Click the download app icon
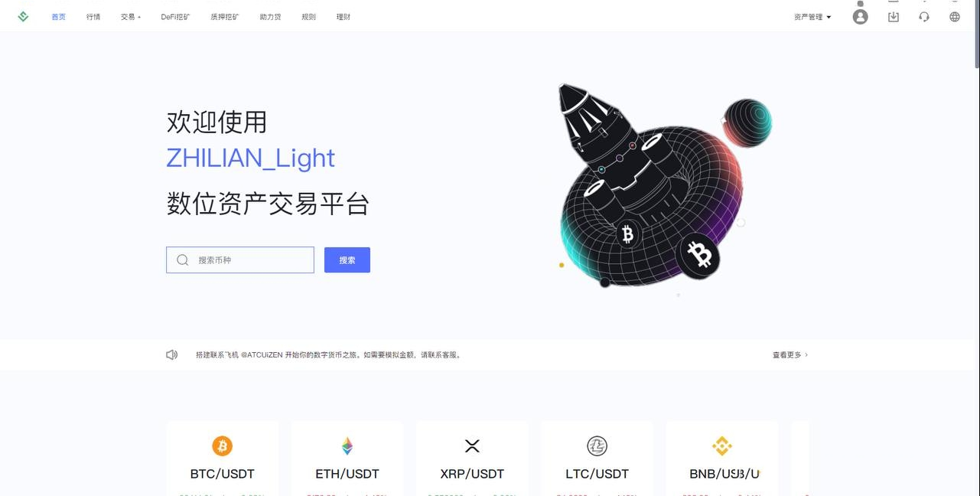Screen dimensions: 980x496 [894, 17]
